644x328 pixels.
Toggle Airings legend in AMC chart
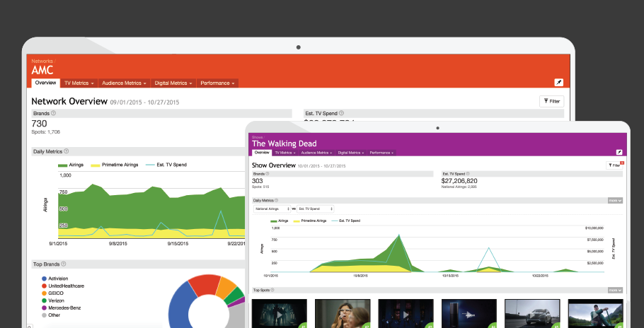point(71,165)
